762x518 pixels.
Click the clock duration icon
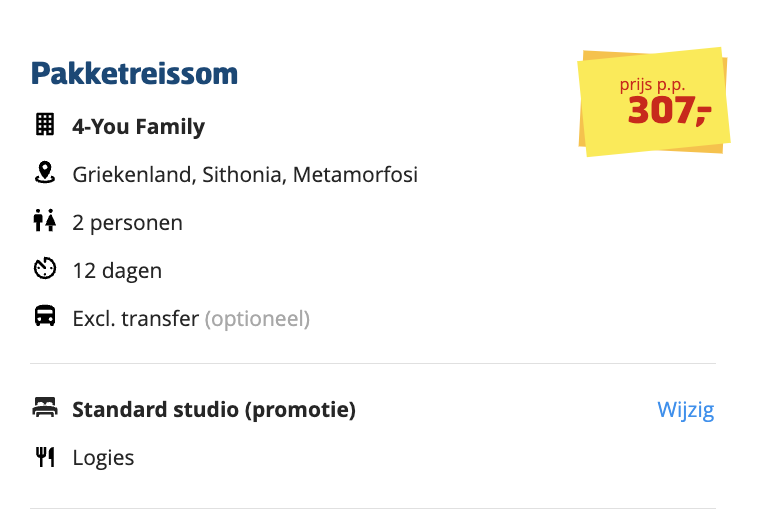(44, 270)
